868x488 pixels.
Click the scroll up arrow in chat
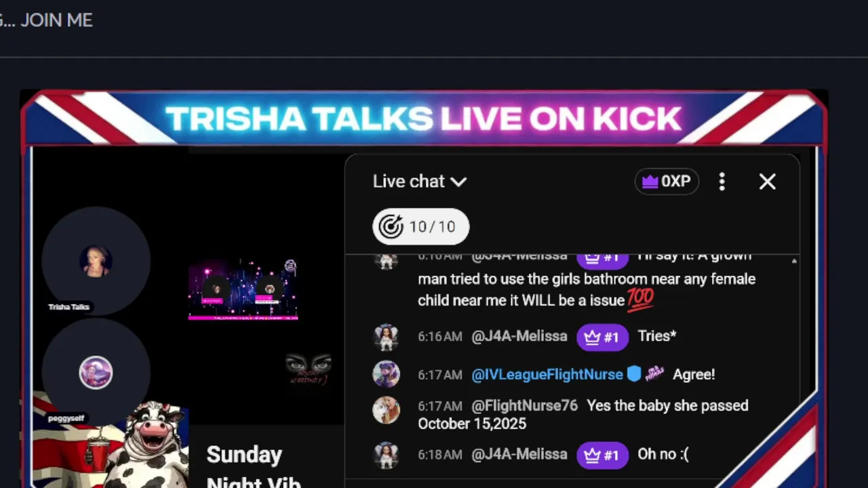coord(794,261)
